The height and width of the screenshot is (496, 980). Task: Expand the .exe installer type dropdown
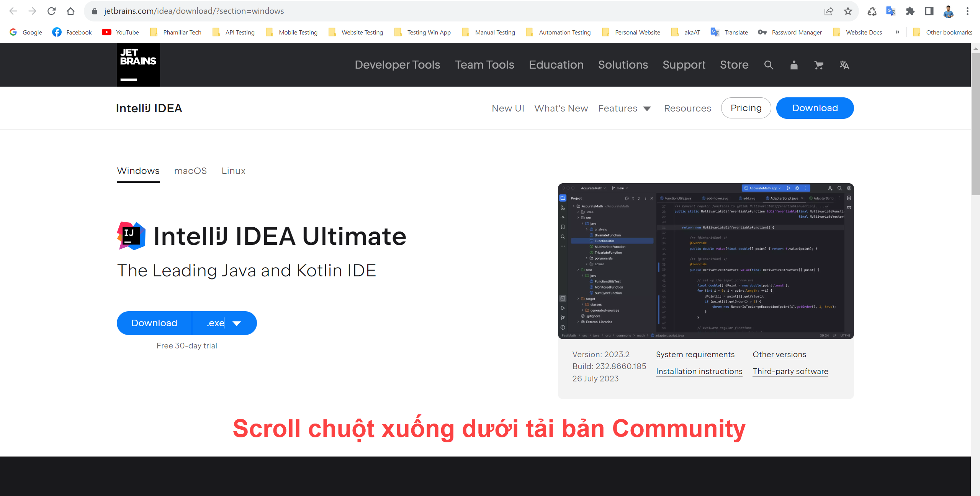coord(224,323)
